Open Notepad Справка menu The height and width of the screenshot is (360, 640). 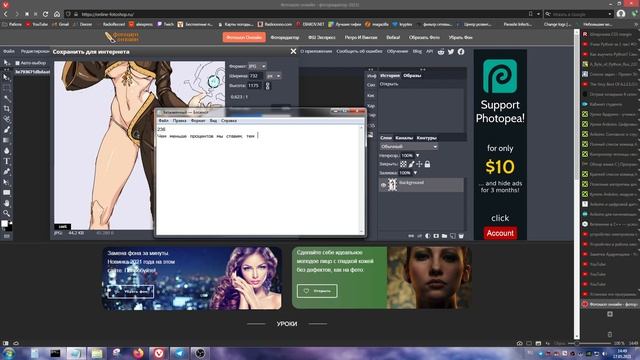[x=229, y=121]
